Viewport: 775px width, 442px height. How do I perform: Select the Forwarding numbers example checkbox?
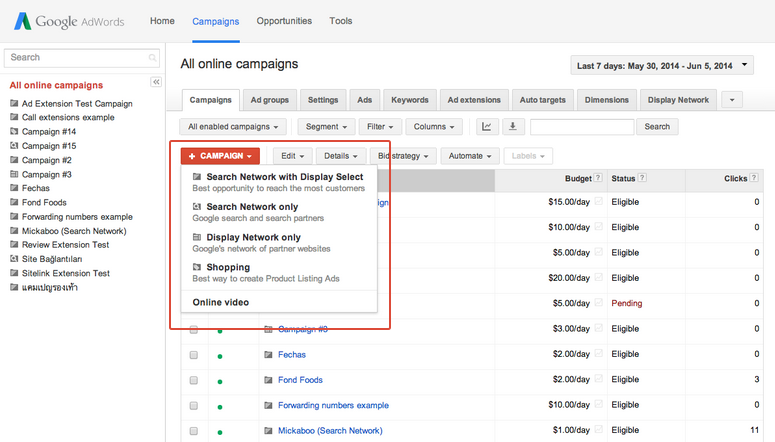[x=194, y=406]
